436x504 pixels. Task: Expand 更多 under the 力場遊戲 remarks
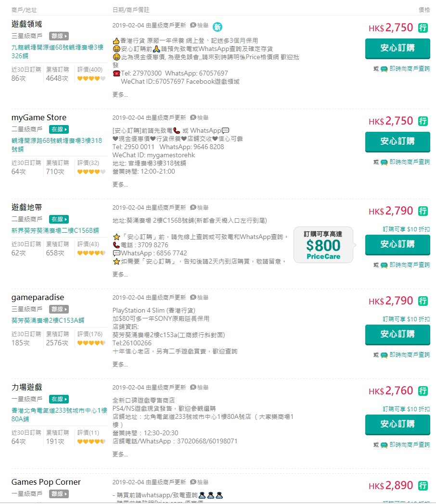coord(120,454)
